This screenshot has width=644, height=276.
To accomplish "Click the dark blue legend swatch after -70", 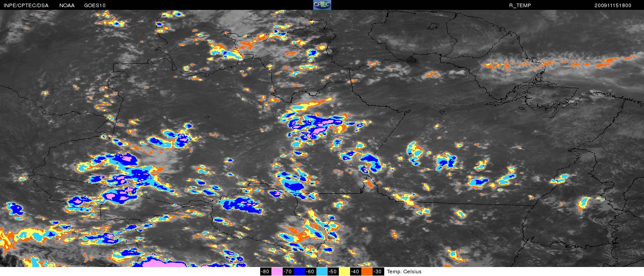I will [299, 272].
